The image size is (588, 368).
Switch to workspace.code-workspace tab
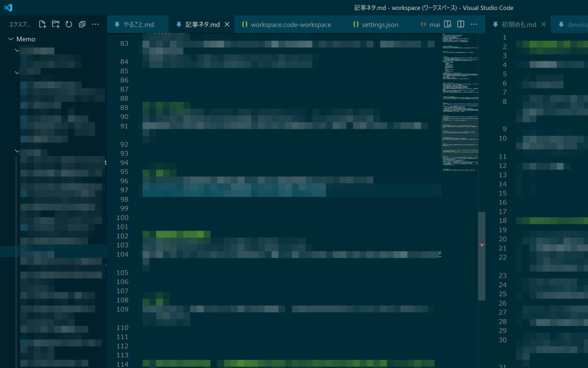coord(291,24)
